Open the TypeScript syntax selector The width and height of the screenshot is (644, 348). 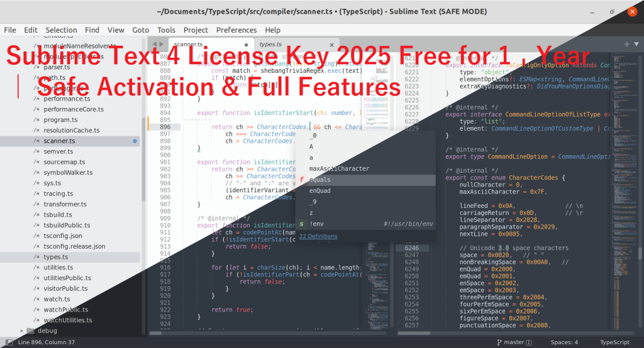point(615,342)
